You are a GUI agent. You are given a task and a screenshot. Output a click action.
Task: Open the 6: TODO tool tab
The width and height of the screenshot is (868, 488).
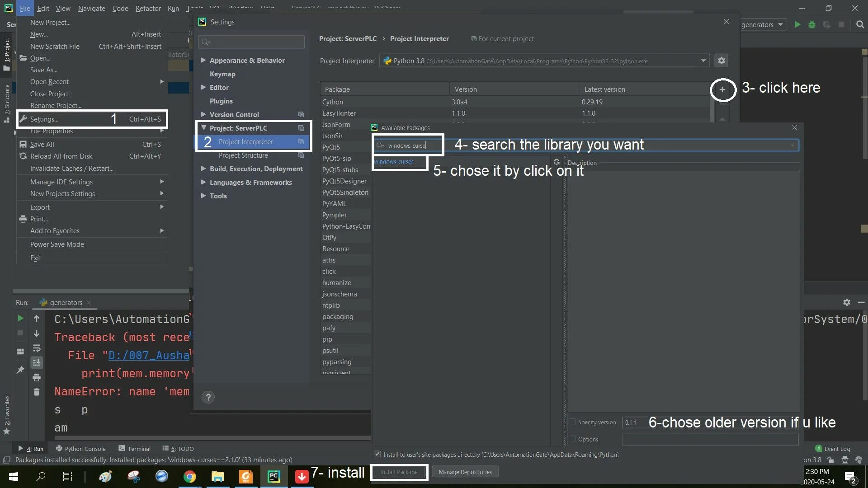[x=178, y=449]
